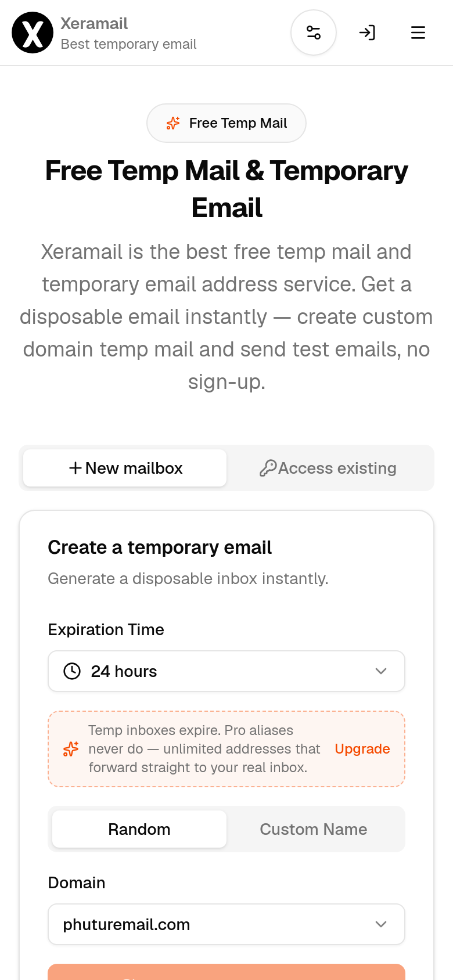Click the clock icon beside 24 hours
The width and height of the screenshot is (453, 980).
click(x=72, y=671)
